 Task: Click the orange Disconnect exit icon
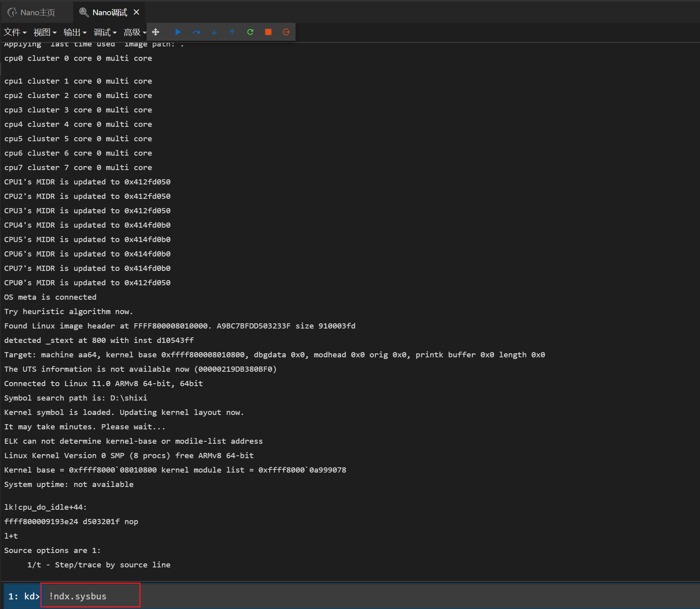tap(286, 32)
